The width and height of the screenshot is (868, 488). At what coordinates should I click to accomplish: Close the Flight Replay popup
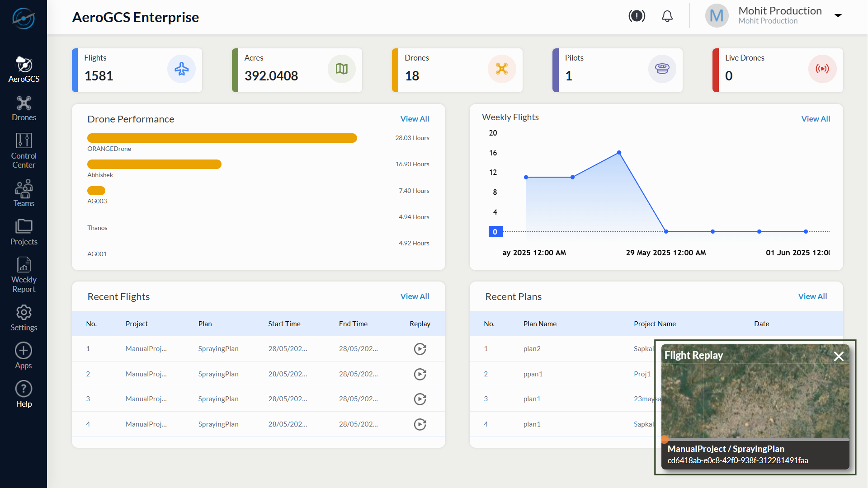839,357
